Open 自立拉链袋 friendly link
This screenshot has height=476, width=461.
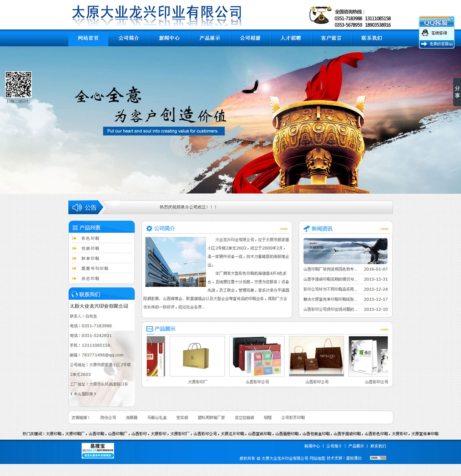[x=244, y=418]
